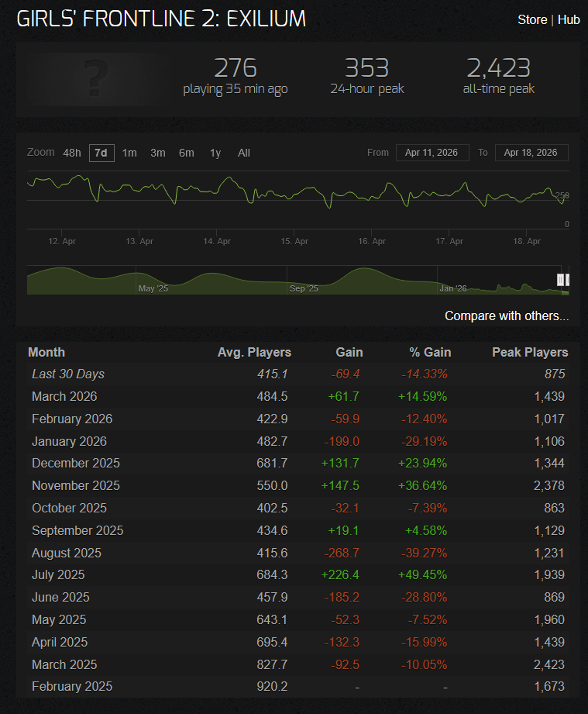Viewport: 588px width, 714px height.
Task: Click the 14. Apr axis label
Action: point(217,241)
